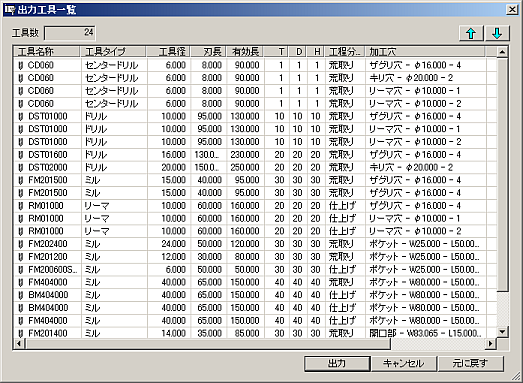Click the vertical scrollbar down arrow
Screen dimensions: 523x383
click(502, 332)
